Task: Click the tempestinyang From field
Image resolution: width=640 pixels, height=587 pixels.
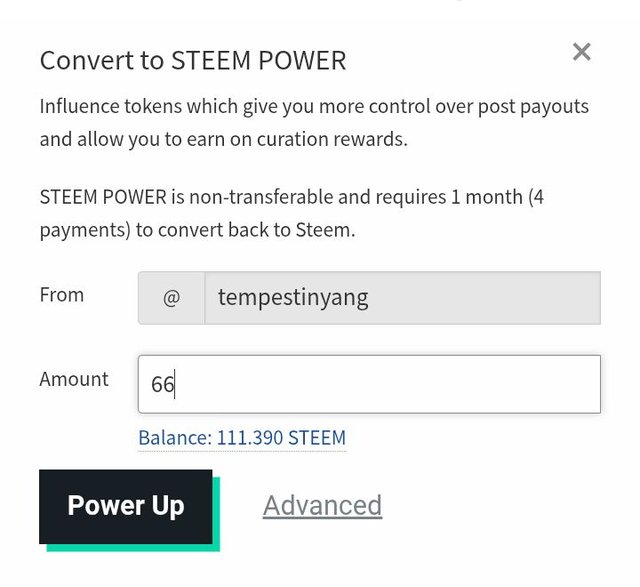Action: tap(402, 298)
